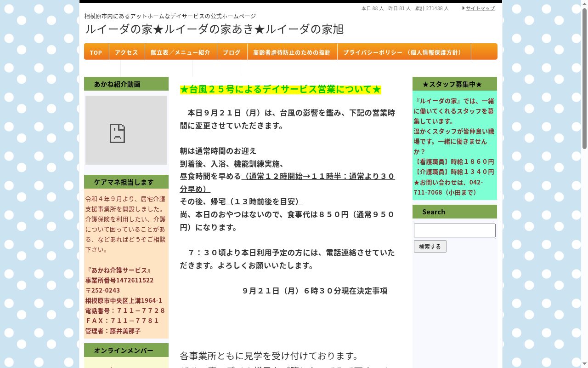Click the underlined （１３時前後を目安） text
The image size is (588, 368).
click(264, 201)
